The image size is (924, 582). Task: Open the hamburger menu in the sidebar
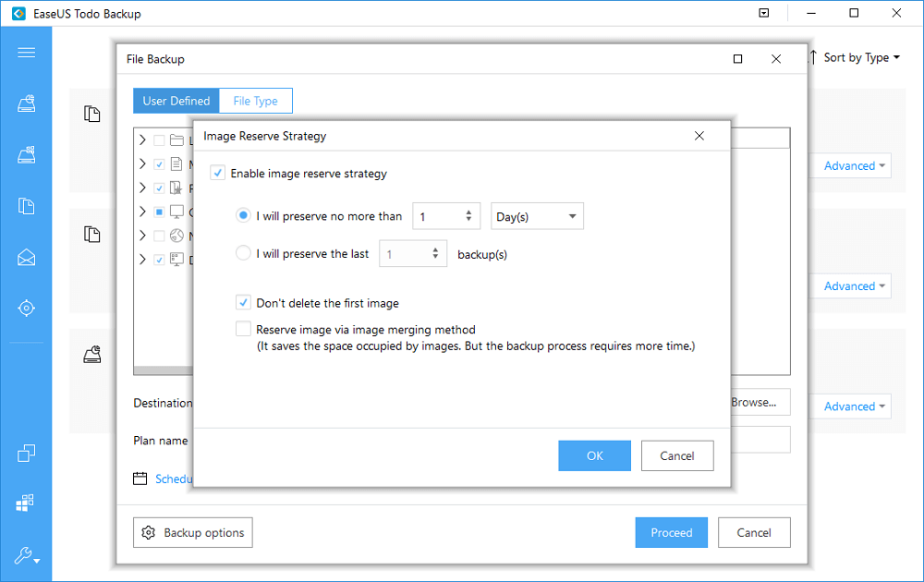(26, 52)
